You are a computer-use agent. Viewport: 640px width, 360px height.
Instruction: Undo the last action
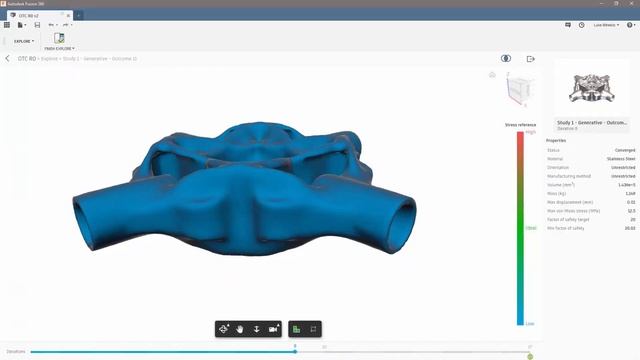coord(50,25)
